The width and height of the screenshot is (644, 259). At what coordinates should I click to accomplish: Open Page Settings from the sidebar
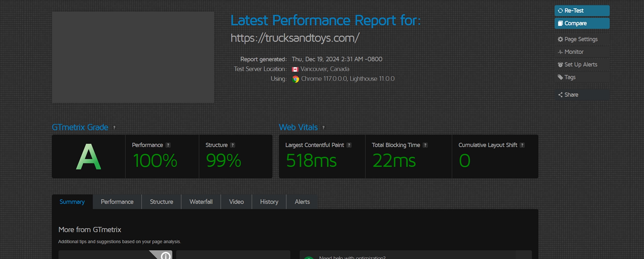(581, 39)
